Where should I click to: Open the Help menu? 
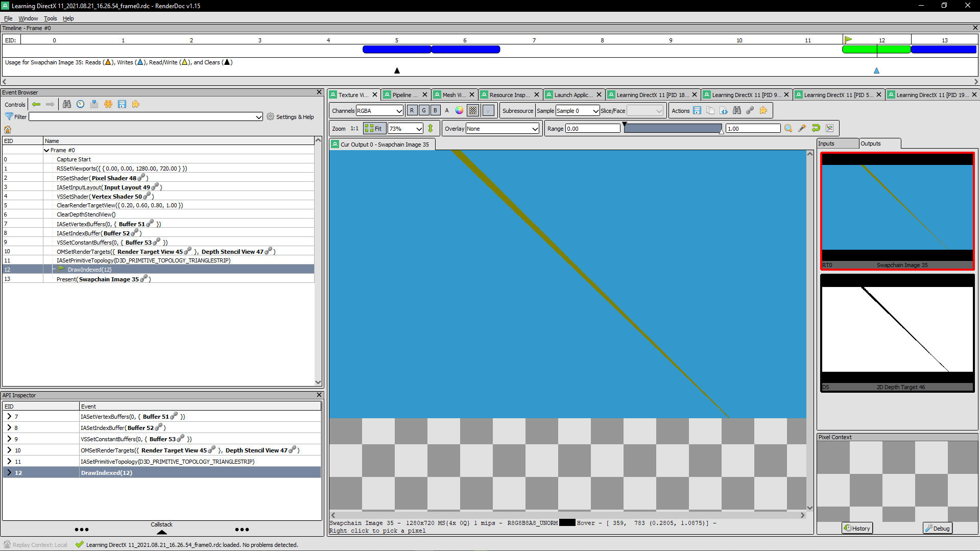pyautogui.click(x=68, y=18)
